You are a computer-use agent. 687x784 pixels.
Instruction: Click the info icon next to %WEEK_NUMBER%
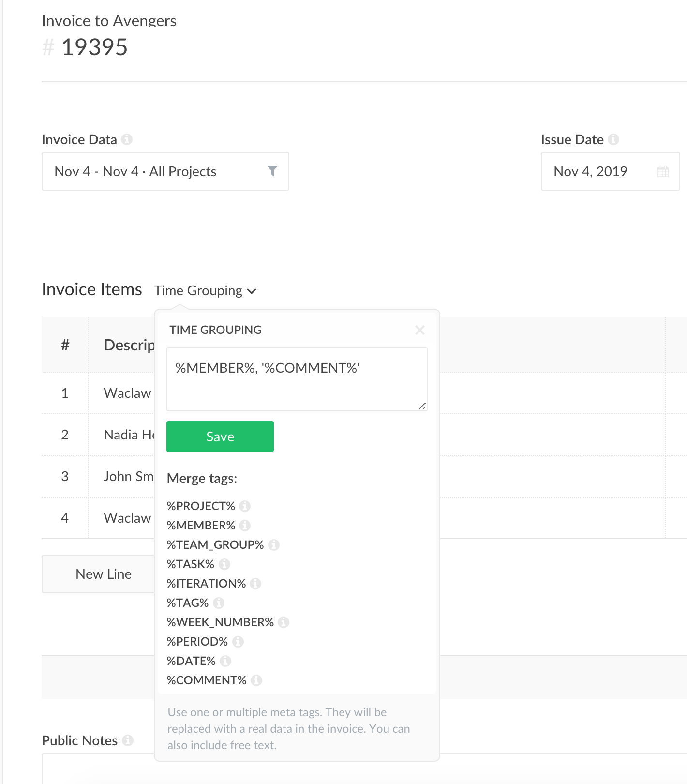(284, 622)
